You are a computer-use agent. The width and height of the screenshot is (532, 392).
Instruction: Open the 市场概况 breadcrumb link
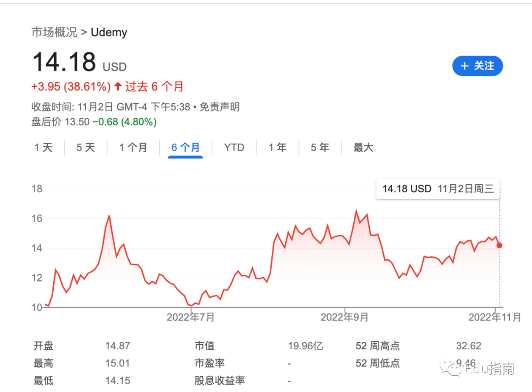(x=54, y=32)
